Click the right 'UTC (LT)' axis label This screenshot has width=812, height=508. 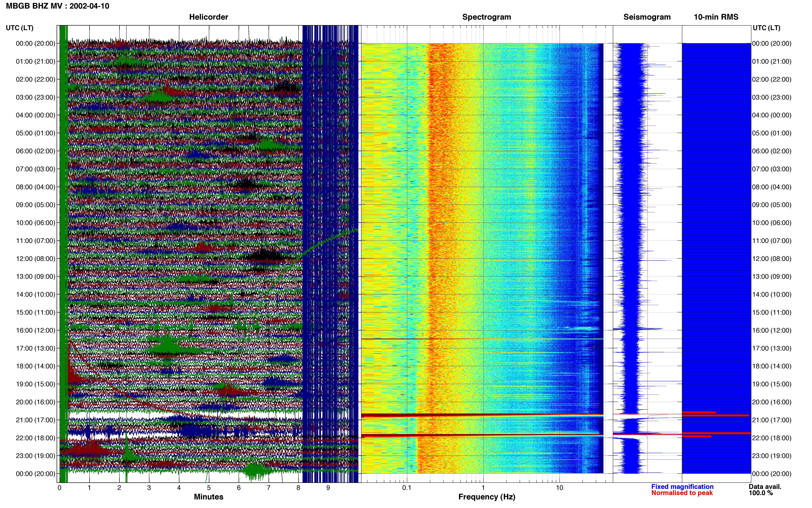point(766,28)
